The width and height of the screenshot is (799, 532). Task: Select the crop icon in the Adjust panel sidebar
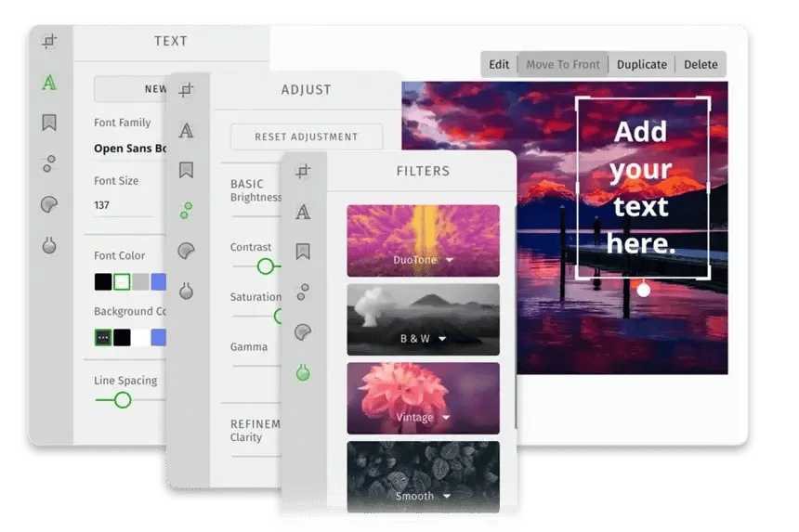[x=186, y=90]
